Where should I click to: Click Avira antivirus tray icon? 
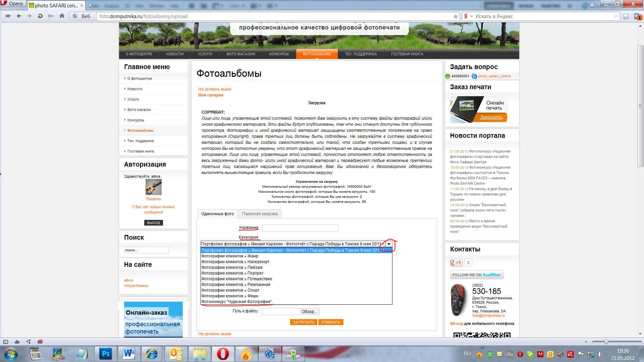click(x=571, y=354)
